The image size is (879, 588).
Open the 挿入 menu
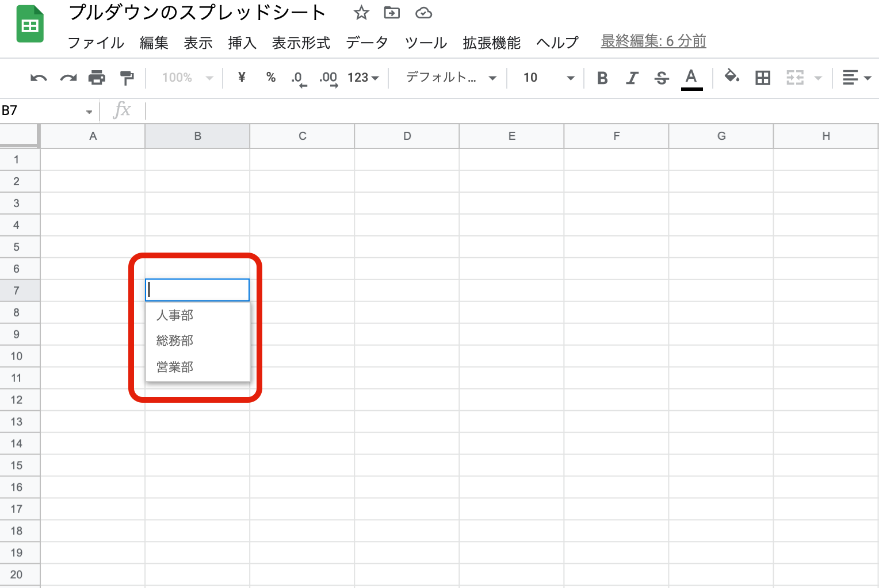point(242,43)
